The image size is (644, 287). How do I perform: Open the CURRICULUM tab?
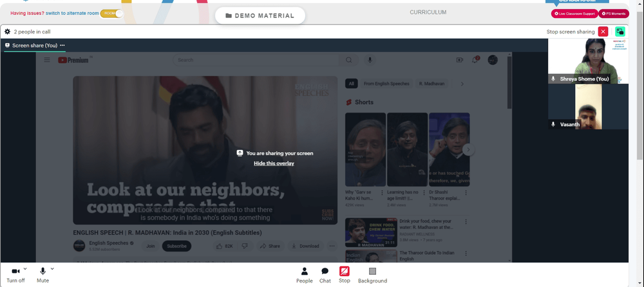[x=428, y=12]
